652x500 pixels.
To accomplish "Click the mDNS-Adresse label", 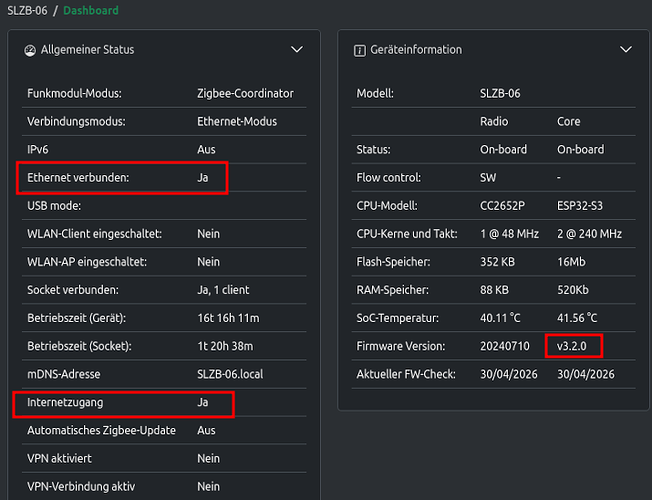I will pos(64,374).
